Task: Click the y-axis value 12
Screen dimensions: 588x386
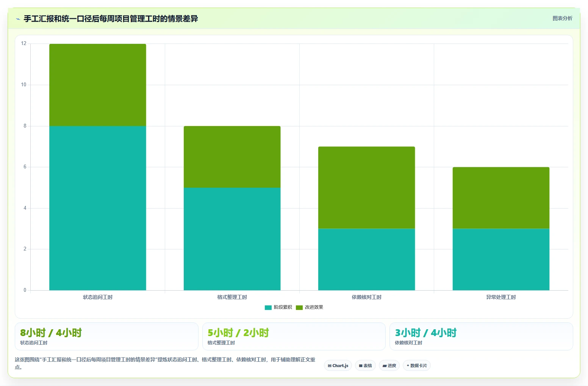Action: [24, 44]
